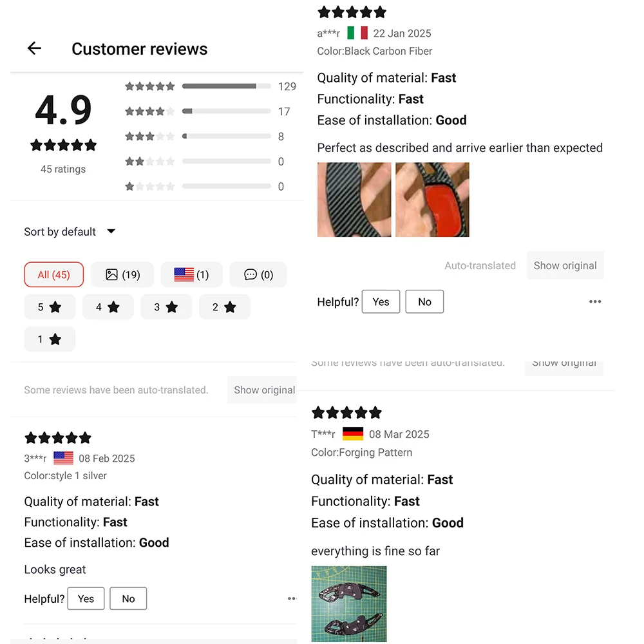Mark the Italian review helpful with Yes
Screen dimensions: 644x644
pos(381,301)
